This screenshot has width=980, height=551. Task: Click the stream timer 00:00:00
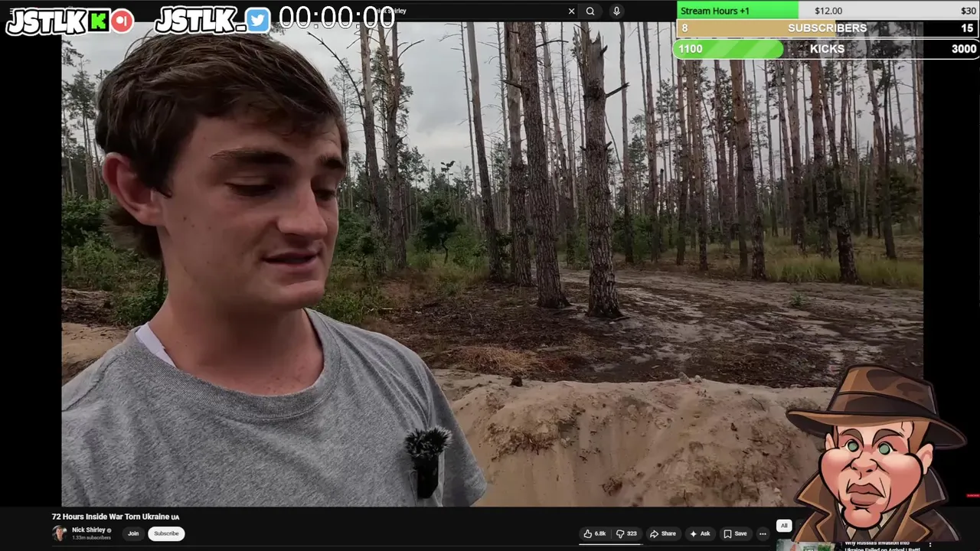pos(337,18)
